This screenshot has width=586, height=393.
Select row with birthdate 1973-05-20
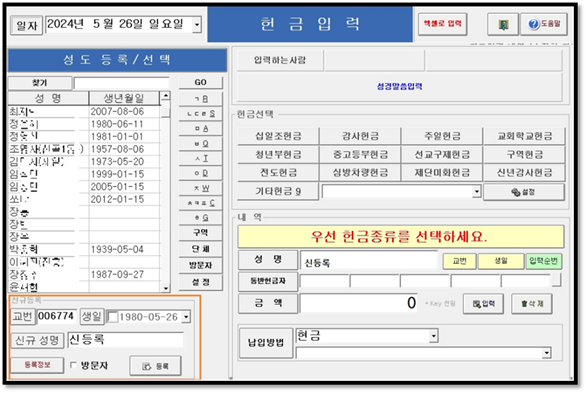tap(84, 162)
